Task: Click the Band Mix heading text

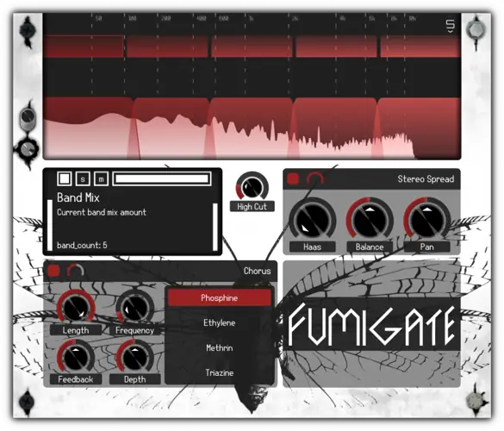Action: (x=78, y=197)
